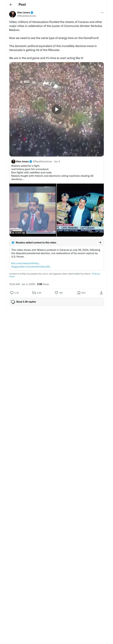Toggle captions on the quoted video
Viewport: 113px width, 644px height.
pyautogui.click(x=24, y=233)
